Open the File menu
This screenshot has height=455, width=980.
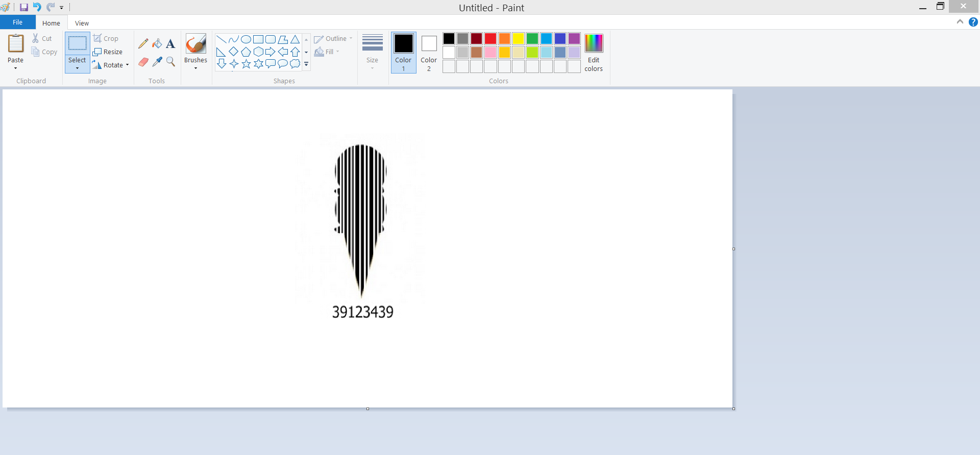pyautogui.click(x=17, y=22)
